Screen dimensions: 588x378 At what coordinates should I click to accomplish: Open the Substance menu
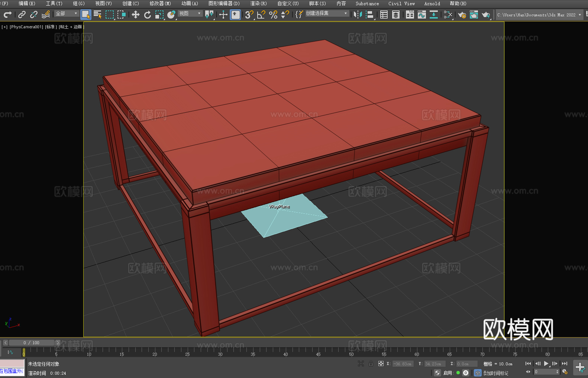click(x=367, y=3)
